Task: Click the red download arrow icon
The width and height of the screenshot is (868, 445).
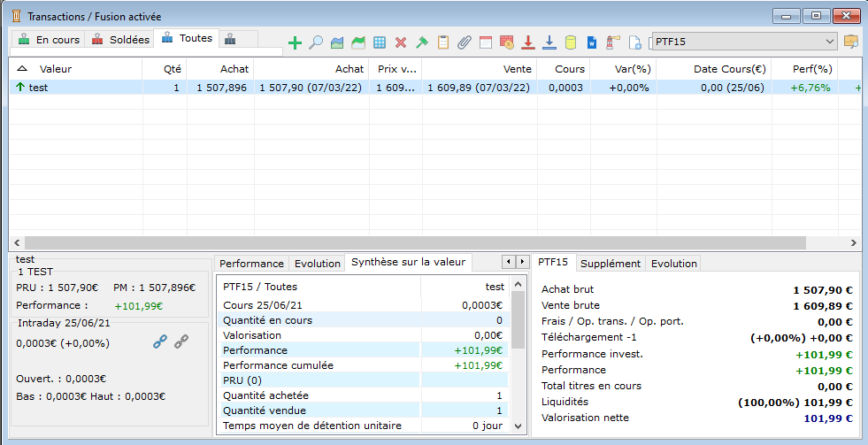Action: point(528,42)
